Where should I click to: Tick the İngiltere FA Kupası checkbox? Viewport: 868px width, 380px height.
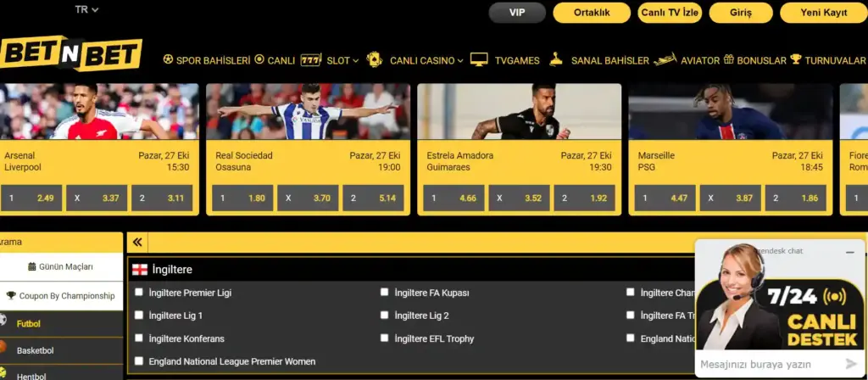click(385, 292)
